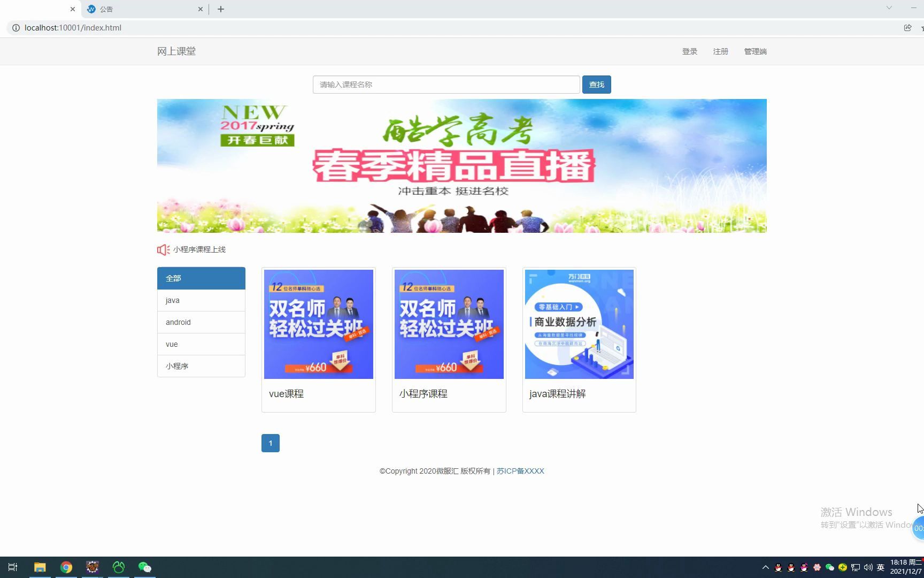Launch the Java EE IDE from the taskbar
This screenshot has width=924, height=578.
92,567
